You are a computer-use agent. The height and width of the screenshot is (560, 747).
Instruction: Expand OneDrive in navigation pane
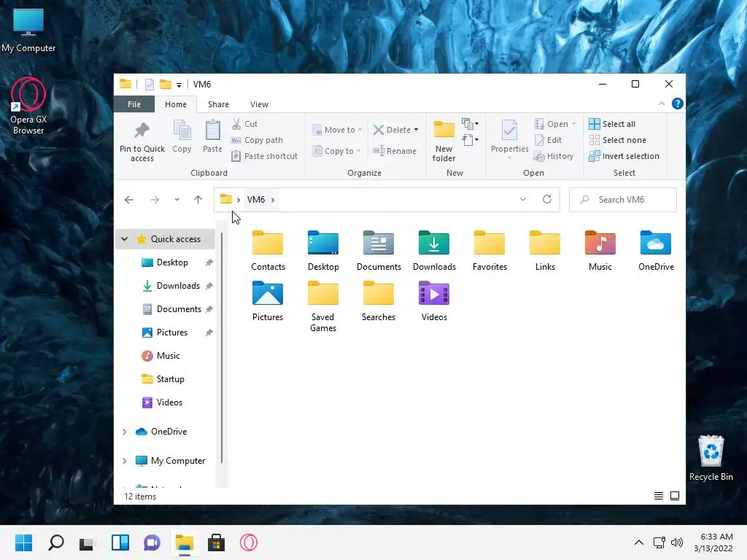pyautogui.click(x=124, y=432)
